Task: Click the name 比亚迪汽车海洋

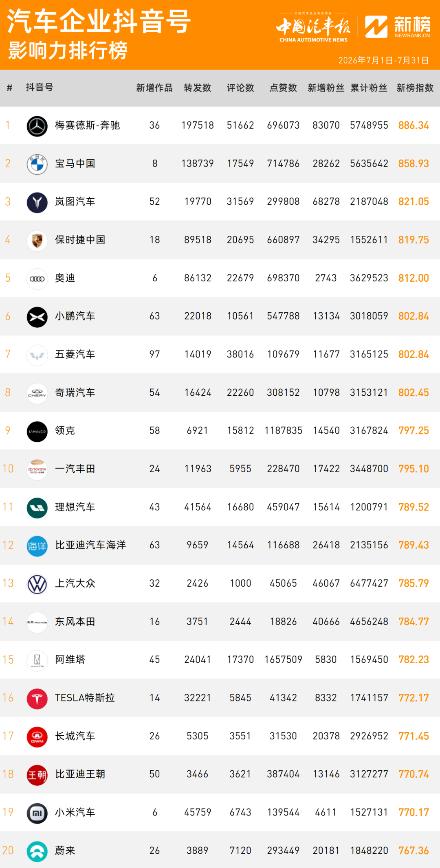Action: tap(90, 545)
